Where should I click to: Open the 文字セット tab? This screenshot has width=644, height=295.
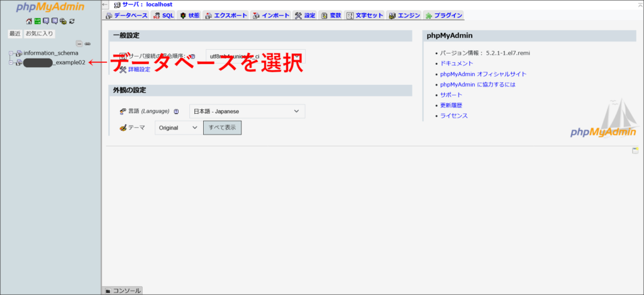365,16
